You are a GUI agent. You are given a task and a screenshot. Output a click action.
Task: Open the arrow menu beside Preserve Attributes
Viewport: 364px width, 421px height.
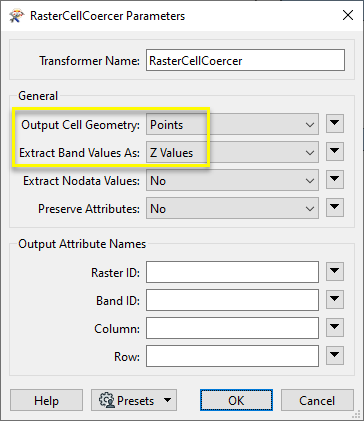(x=335, y=208)
